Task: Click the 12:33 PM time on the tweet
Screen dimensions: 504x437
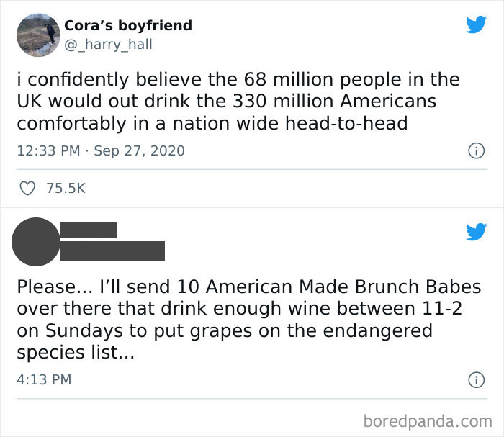Action: coord(44,150)
